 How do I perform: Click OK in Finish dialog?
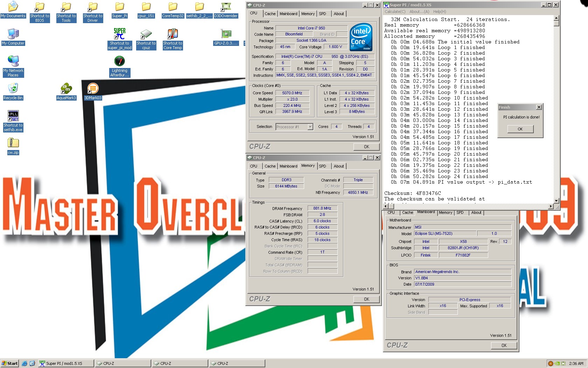[520, 129]
